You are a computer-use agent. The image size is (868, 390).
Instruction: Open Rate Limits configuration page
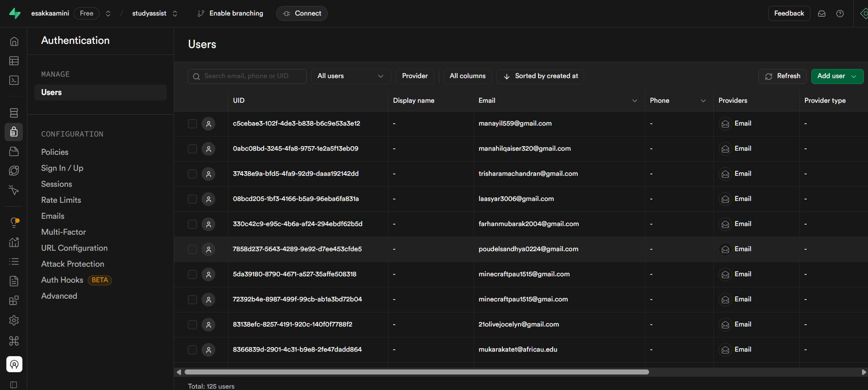tap(61, 200)
